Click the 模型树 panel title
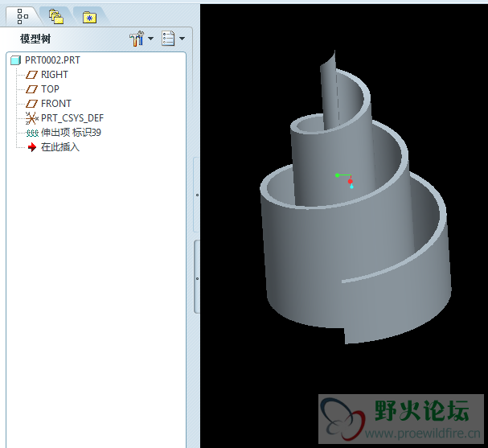Image resolution: width=488 pixels, height=448 pixels. point(35,39)
